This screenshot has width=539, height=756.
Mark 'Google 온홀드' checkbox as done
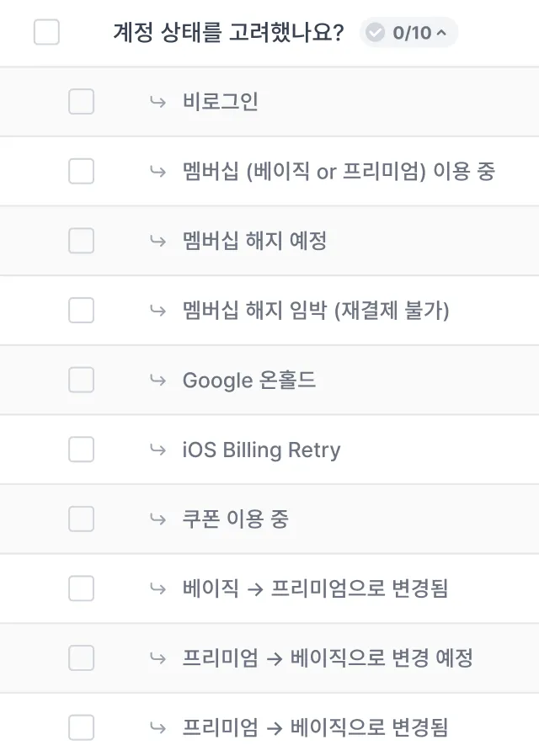pyautogui.click(x=81, y=380)
